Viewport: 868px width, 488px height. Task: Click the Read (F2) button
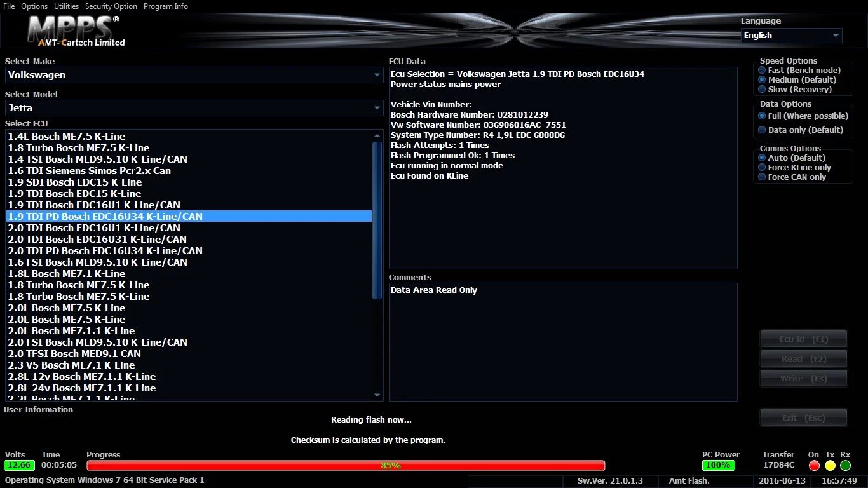[804, 359]
